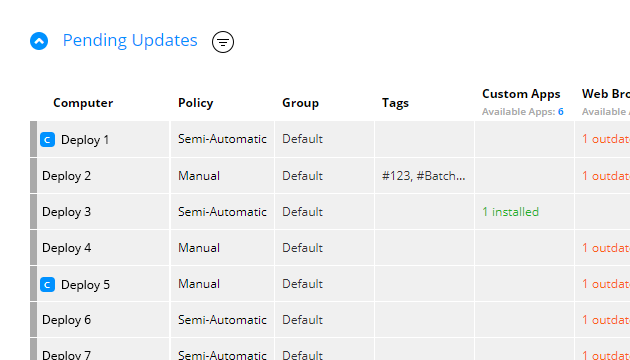
Task: Select the Deploy 6 computer name
Action: 66,320
